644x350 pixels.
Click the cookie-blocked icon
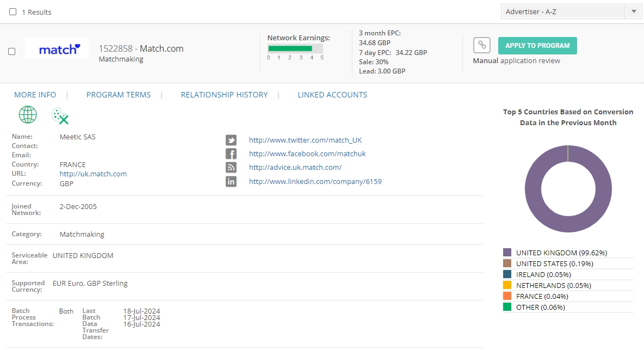pos(60,116)
